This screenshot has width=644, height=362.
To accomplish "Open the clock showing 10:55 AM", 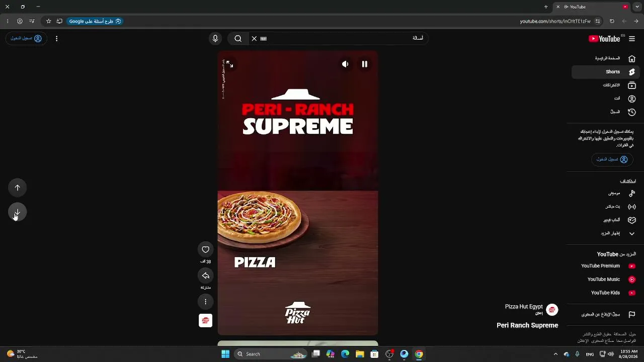I will tap(629, 354).
